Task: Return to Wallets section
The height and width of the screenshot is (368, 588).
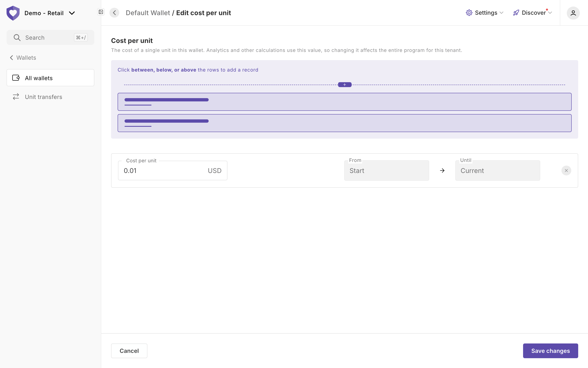Action: pyautogui.click(x=23, y=58)
